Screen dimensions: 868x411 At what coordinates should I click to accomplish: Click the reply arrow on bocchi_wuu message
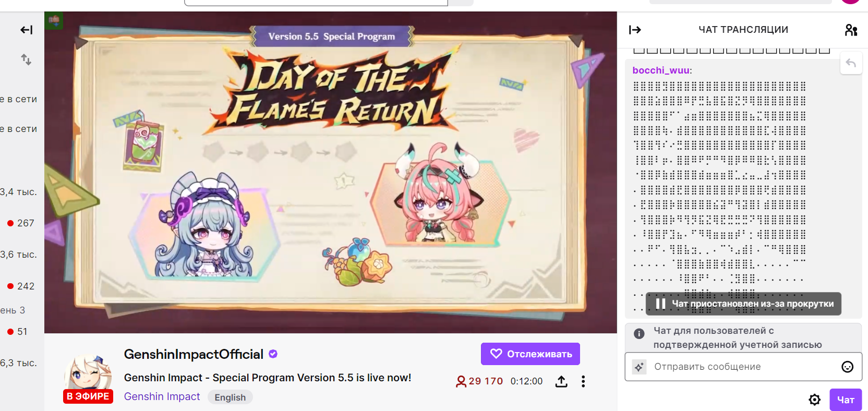tap(851, 63)
